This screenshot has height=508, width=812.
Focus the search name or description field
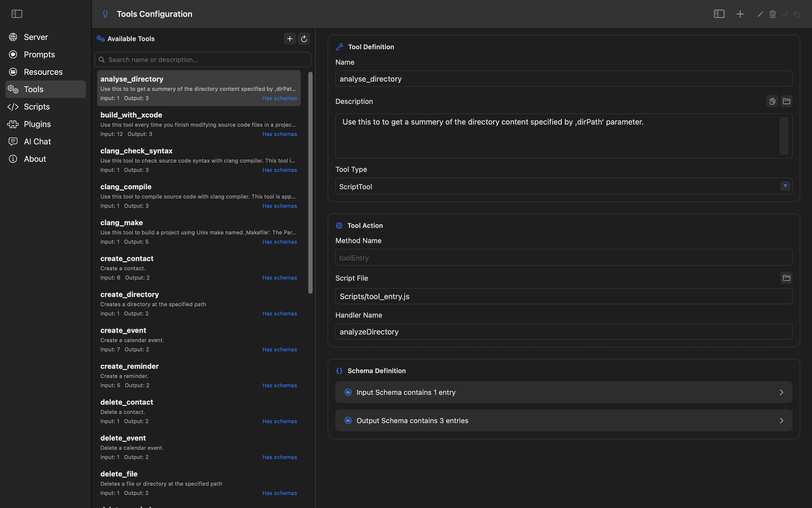click(203, 59)
